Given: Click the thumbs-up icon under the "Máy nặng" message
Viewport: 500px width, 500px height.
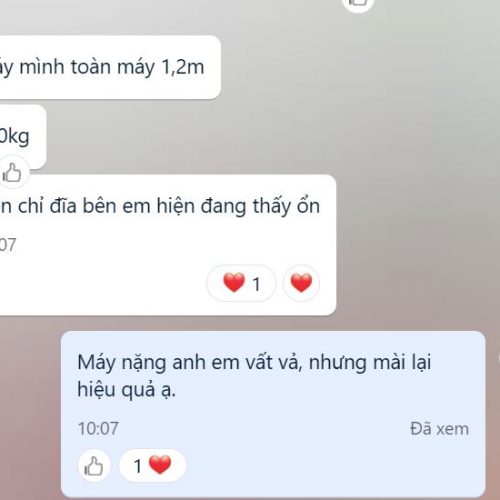Looking at the screenshot, I should (x=94, y=466).
